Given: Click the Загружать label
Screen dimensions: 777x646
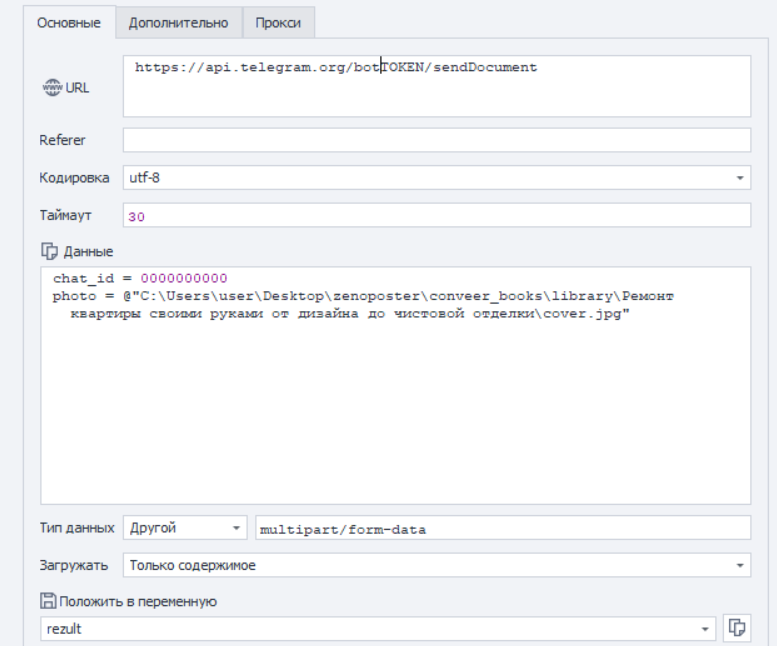Looking at the screenshot, I should coord(73,565).
